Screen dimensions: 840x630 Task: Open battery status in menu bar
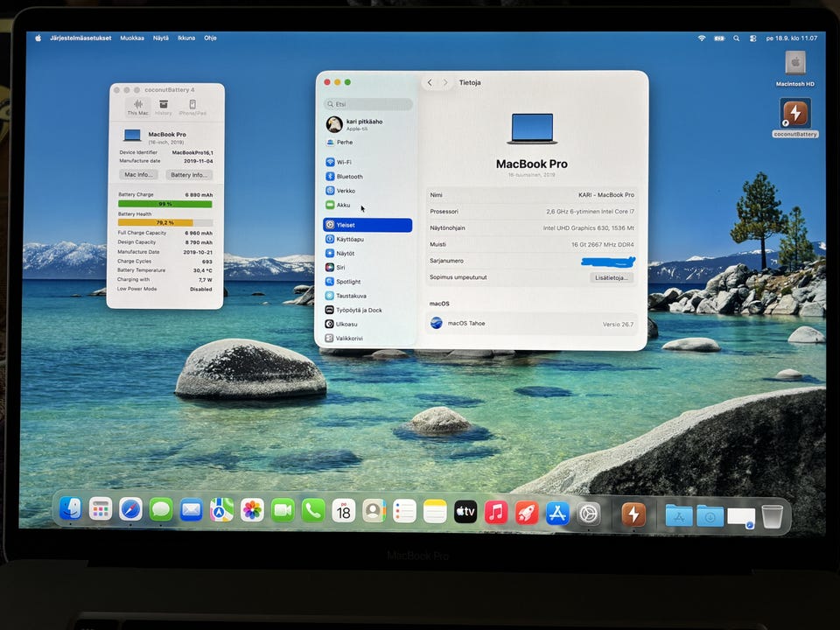[x=719, y=38]
